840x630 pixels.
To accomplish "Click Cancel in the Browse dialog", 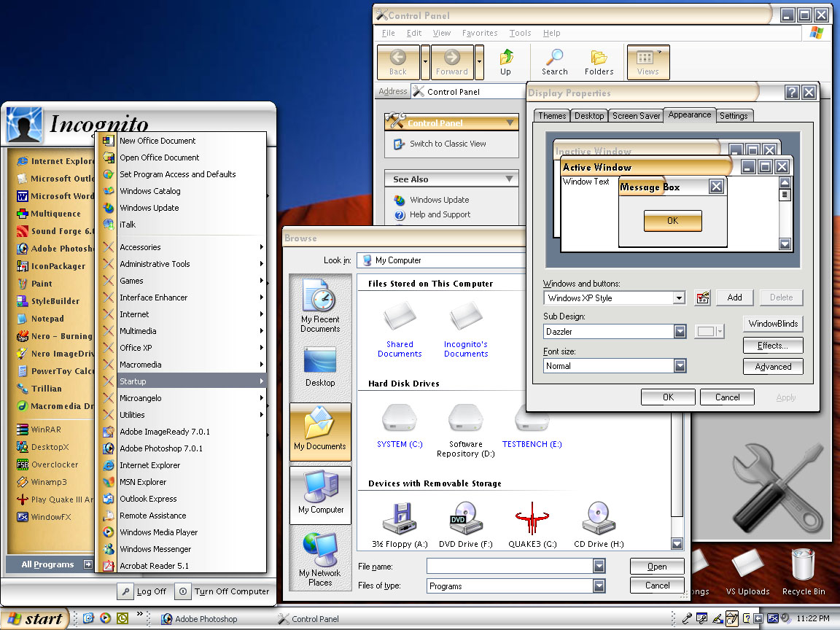I will click(x=657, y=586).
